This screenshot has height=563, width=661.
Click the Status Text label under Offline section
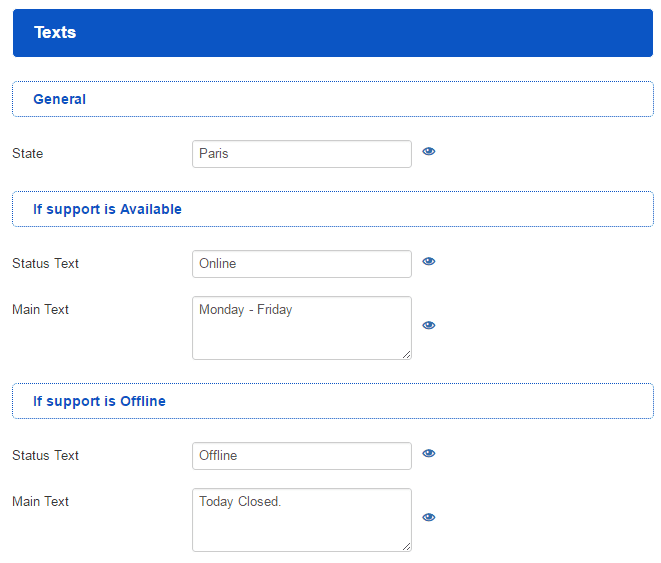click(45, 456)
